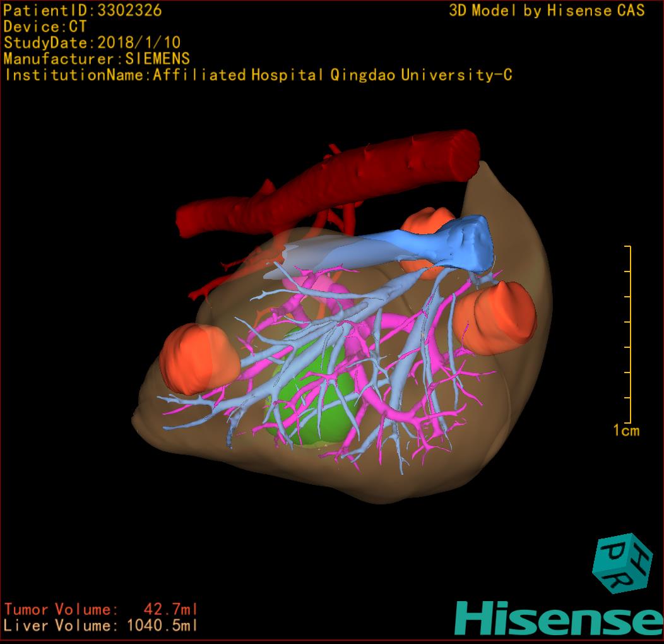
Task: Click the '3D Model by Hisense CAS' text
Action: coord(547,10)
